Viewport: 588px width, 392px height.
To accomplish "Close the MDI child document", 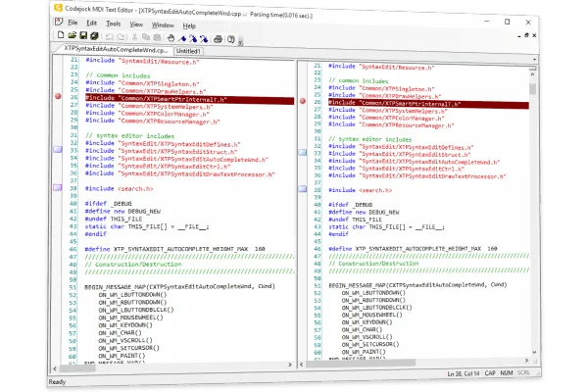I will [x=534, y=35].
